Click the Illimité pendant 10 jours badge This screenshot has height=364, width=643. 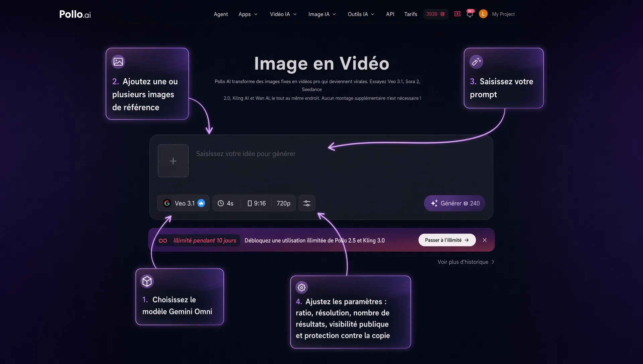coord(198,240)
